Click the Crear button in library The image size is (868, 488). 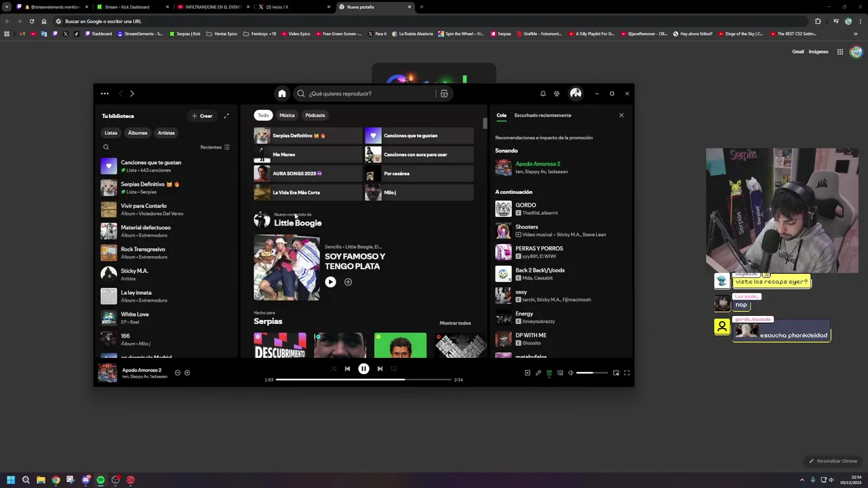(202, 116)
